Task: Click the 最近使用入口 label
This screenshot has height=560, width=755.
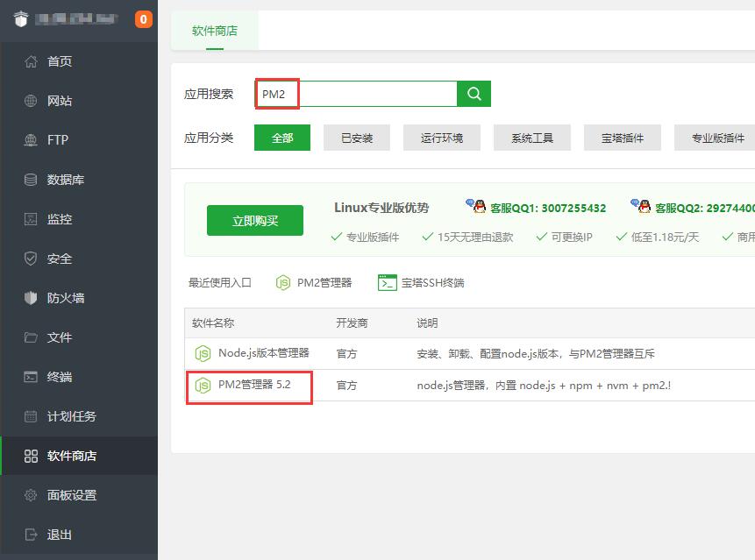Action: [x=220, y=282]
